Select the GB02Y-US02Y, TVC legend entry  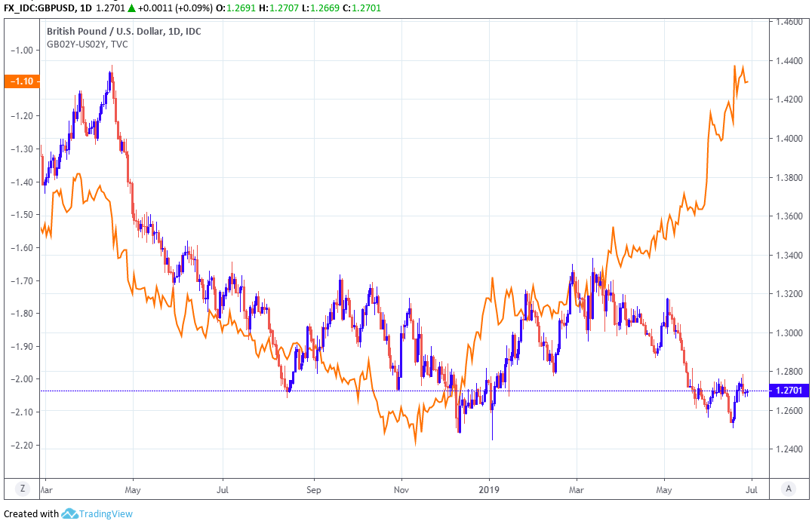(88, 44)
